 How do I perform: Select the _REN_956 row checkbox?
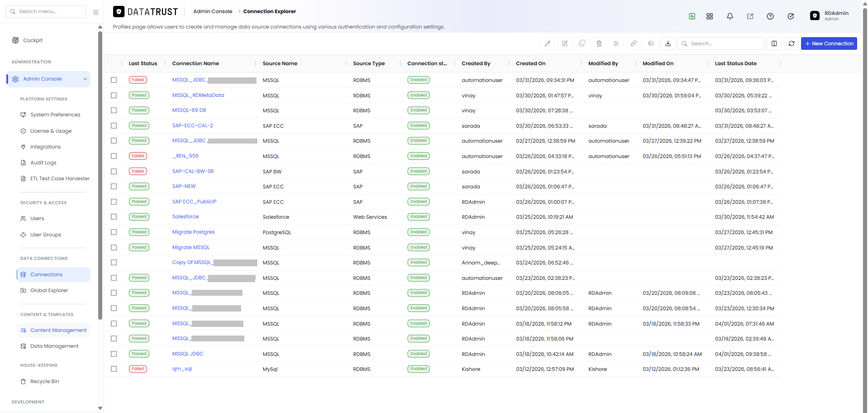click(114, 156)
